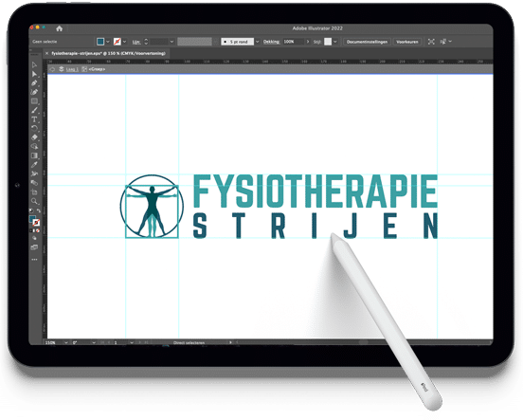Exit isolation mode with back arrow
The image size is (523, 420).
tap(52, 69)
